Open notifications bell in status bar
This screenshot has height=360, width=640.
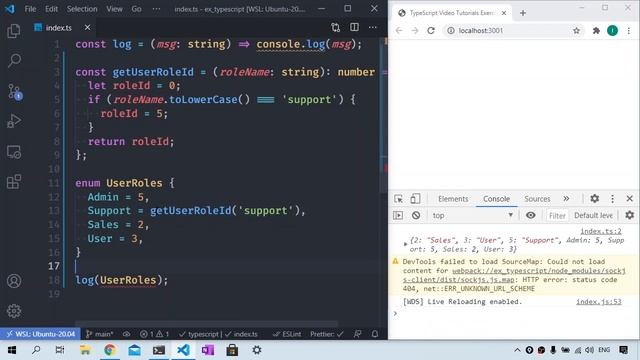[375, 334]
